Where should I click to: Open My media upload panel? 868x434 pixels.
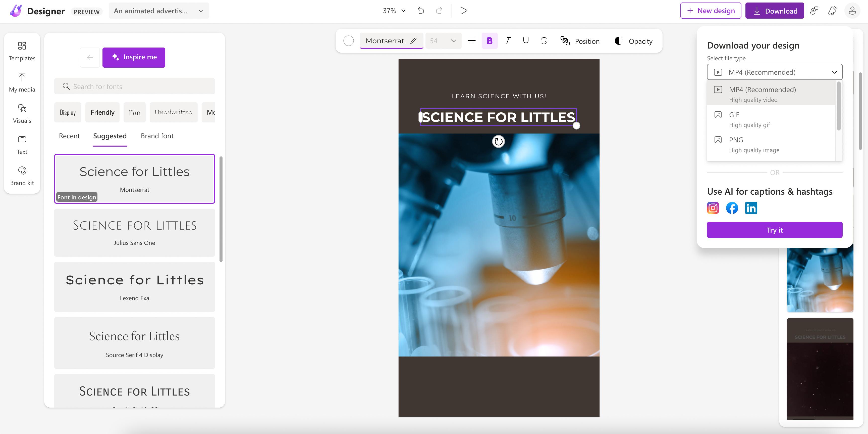(x=22, y=82)
